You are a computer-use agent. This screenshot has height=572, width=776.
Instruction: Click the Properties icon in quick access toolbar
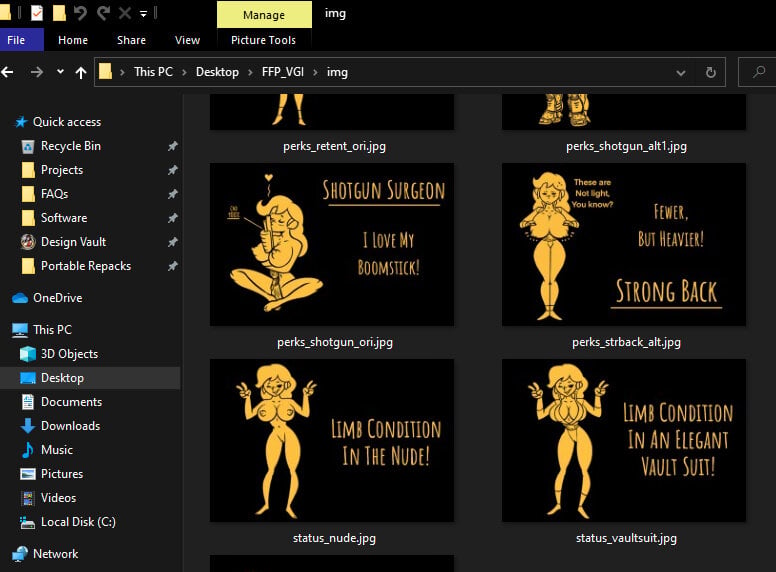tap(37, 13)
